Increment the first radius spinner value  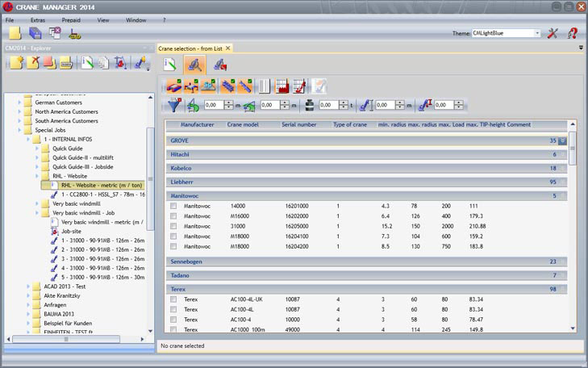pyautogui.click(x=228, y=102)
